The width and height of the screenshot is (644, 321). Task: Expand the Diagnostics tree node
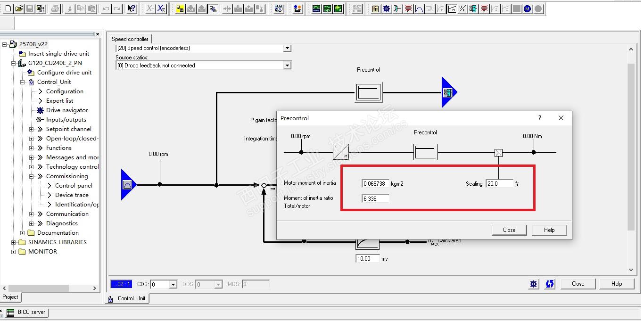pyautogui.click(x=32, y=223)
